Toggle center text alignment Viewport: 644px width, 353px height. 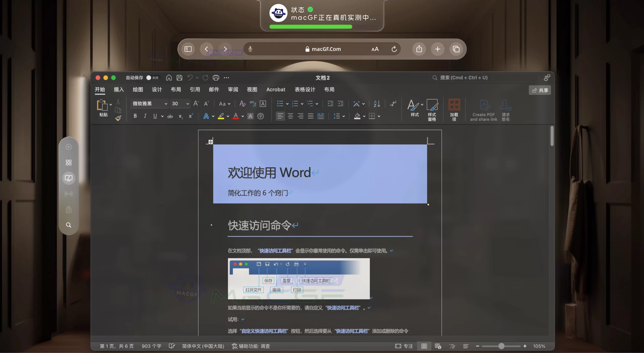point(291,116)
